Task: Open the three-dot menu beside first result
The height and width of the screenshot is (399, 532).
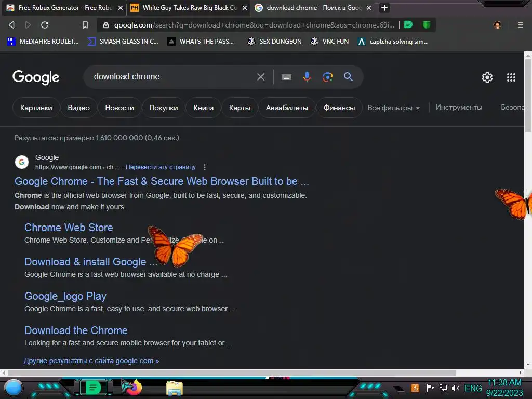Action: 204,167
